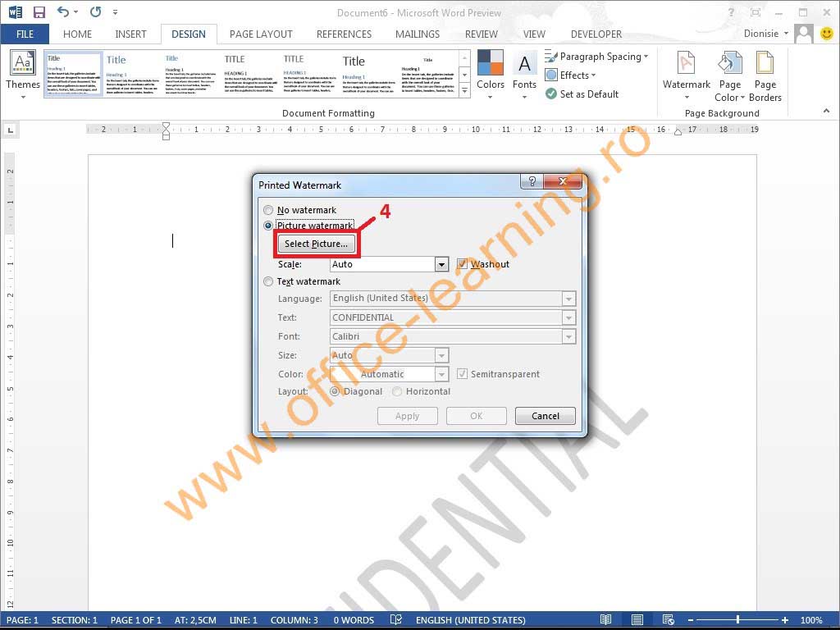Switch to the REVIEW tab
This screenshot has width=840, height=630.
481,34
